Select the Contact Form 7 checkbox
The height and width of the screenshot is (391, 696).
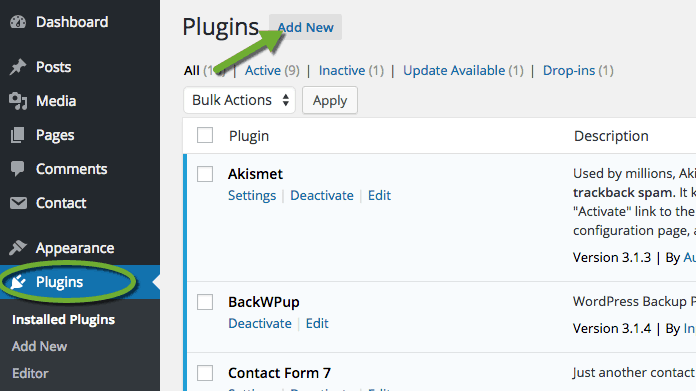(205, 373)
